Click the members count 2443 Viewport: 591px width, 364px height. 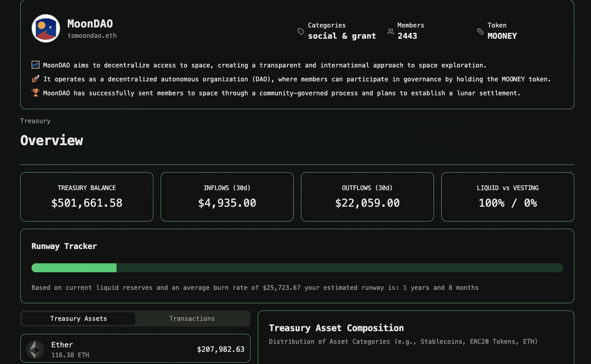[x=407, y=36]
